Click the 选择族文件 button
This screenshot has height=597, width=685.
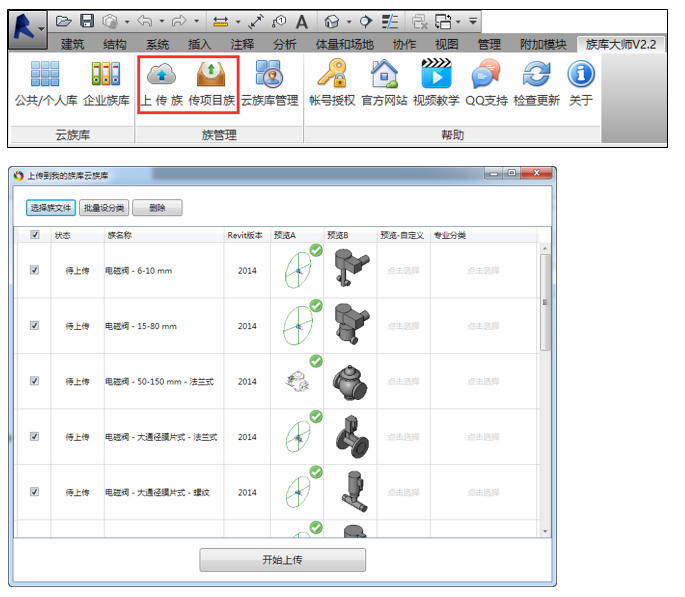point(50,208)
